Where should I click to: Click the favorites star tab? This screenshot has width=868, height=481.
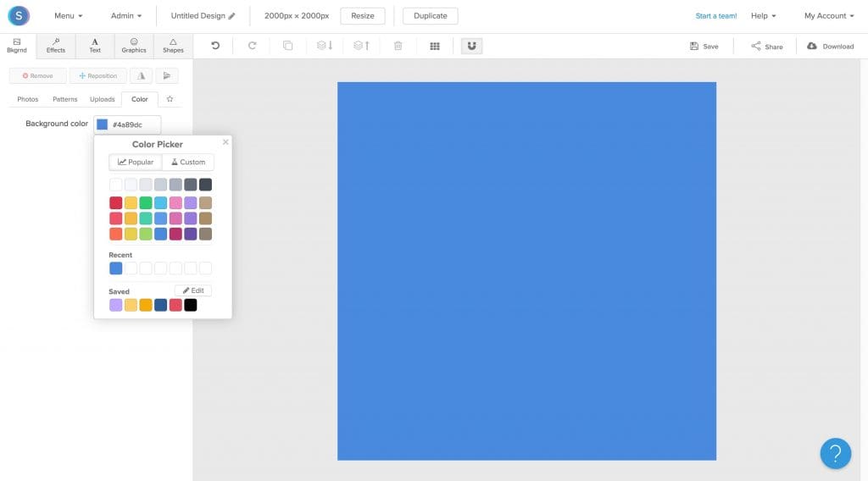click(x=170, y=99)
